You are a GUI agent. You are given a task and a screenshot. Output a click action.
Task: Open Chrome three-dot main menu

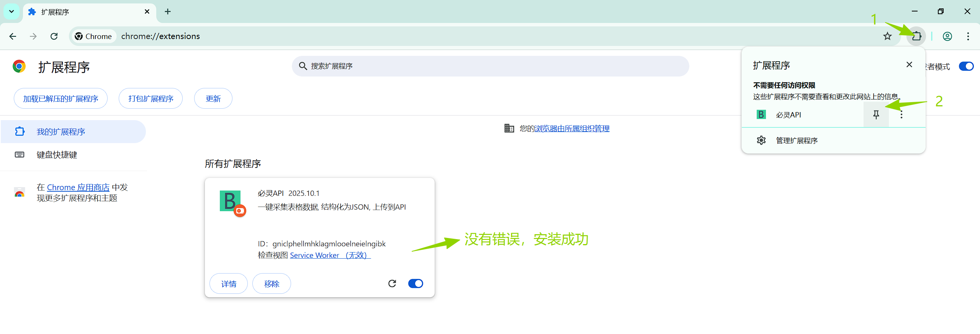click(x=968, y=36)
